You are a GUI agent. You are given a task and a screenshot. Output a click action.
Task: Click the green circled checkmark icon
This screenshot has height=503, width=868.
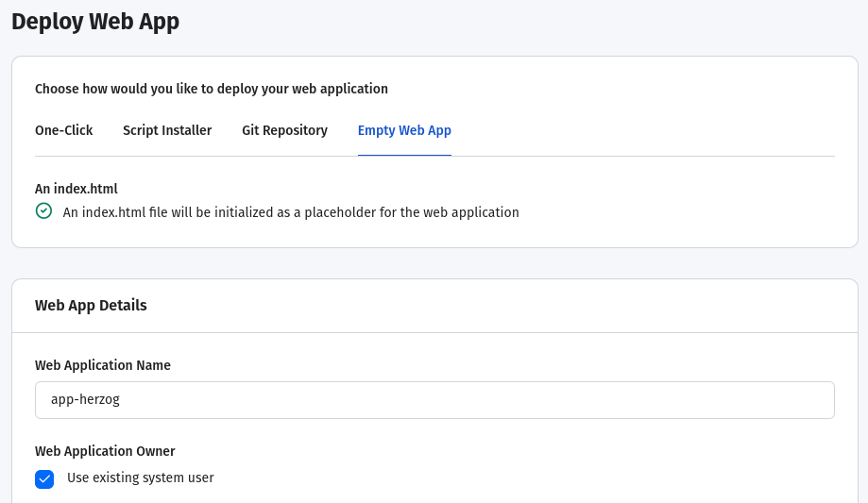(43, 210)
